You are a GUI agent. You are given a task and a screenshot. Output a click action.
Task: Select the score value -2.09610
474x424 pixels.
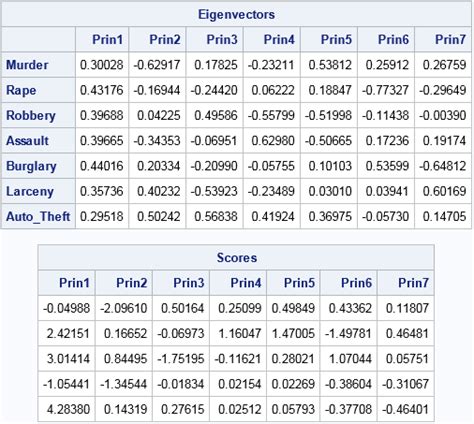click(124, 308)
